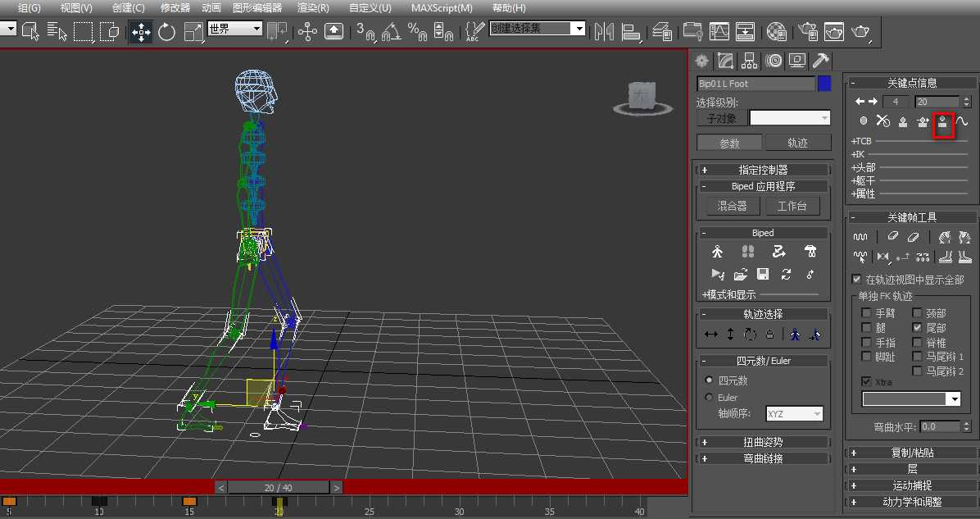Enable the 颈部 FK track checkbox
The height and width of the screenshot is (519, 980).
pyautogui.click(x=917, y=312)
